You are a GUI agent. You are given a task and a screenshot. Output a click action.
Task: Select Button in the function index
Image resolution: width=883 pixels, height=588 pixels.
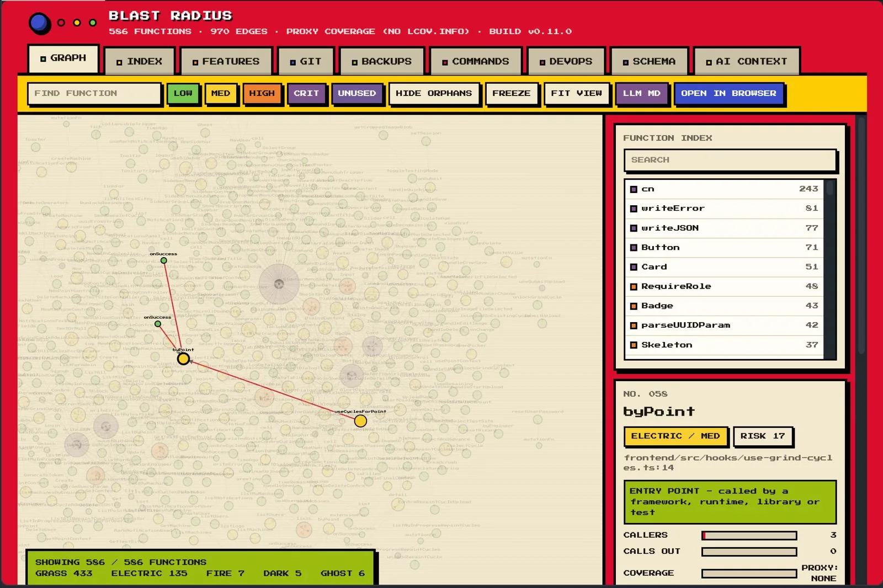point(724,248)
